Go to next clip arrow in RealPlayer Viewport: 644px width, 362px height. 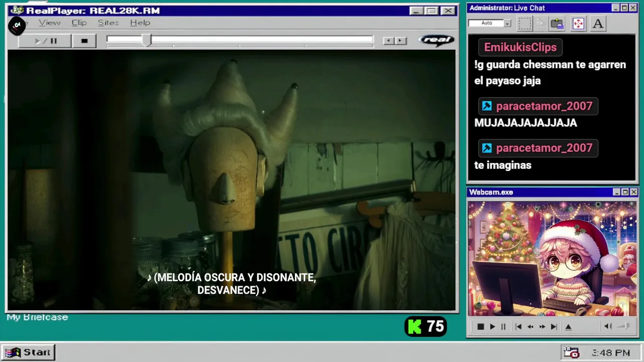pyautogui.click(x=400, y=41)
